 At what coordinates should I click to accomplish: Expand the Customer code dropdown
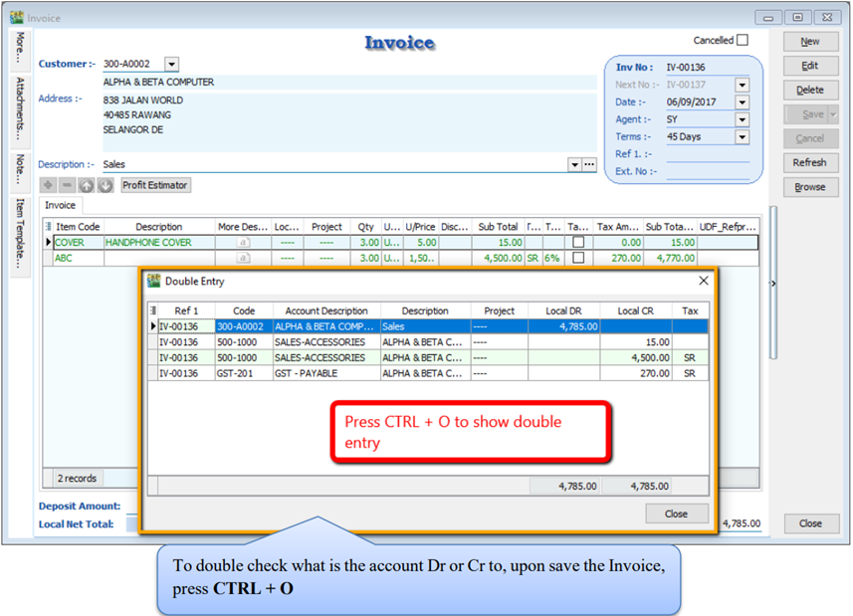pos(171,64)
